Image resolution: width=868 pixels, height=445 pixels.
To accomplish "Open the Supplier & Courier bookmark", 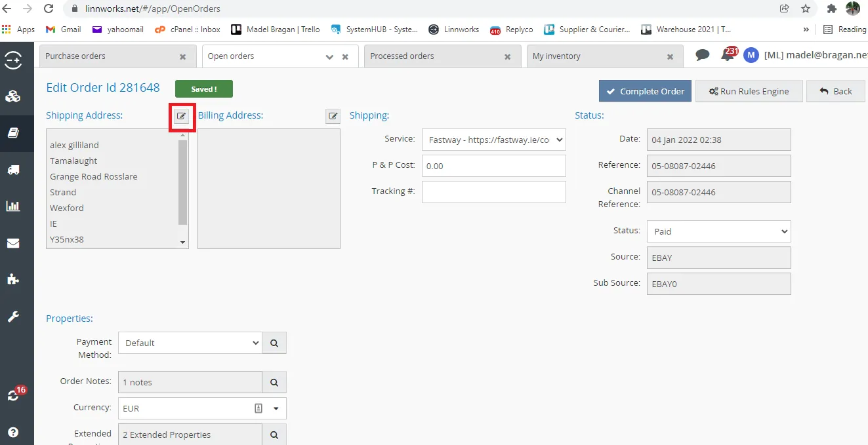I will pyautogui.click(x=587, y=29).
